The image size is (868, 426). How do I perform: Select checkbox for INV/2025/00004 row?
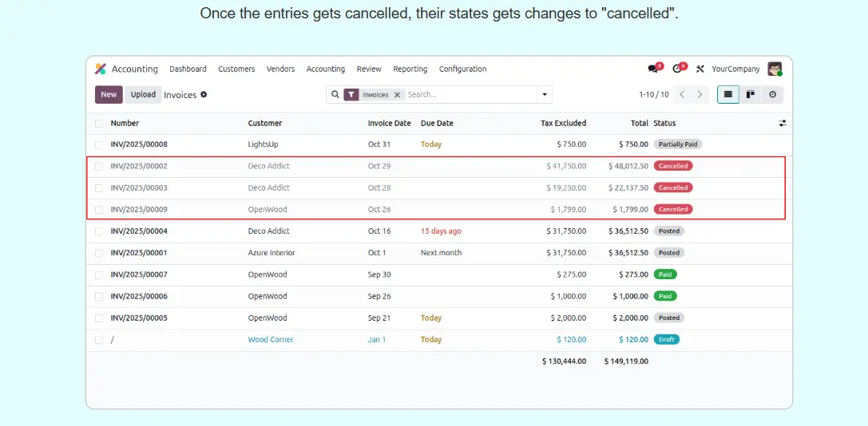pyautogui.click(x=99, y=231)
